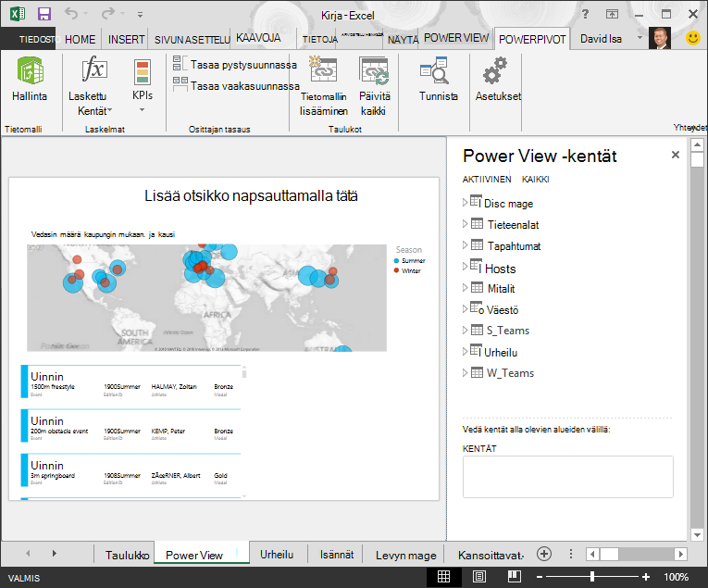Switch to the INSERT ribbon tab
This screenshot has height=588, width=708.
[x=126, y=39]
